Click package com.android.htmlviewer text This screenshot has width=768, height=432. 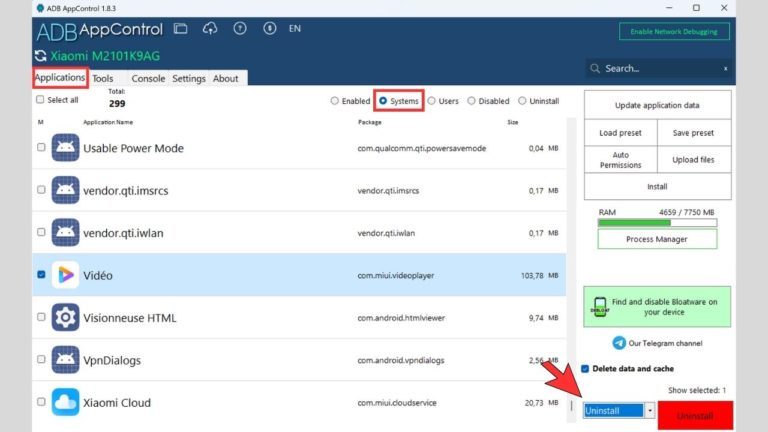coord(401,318)
